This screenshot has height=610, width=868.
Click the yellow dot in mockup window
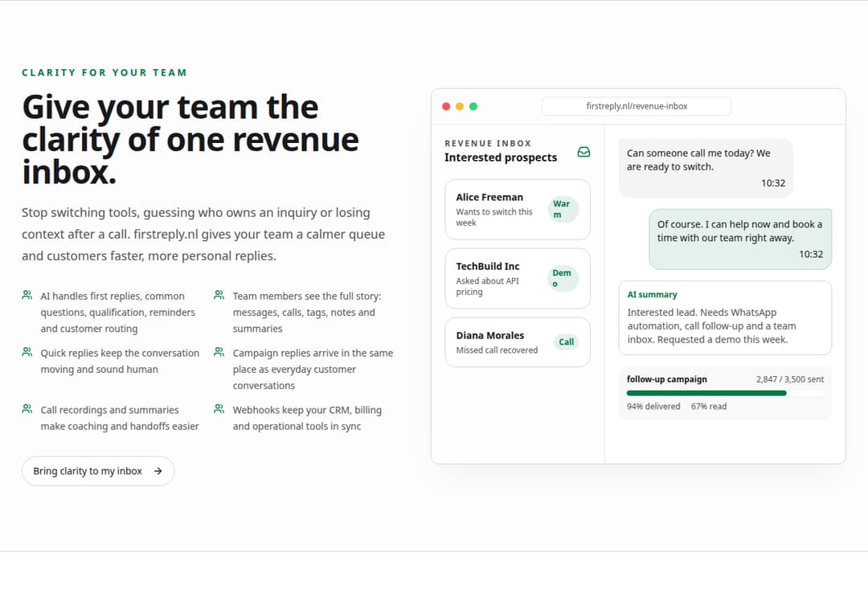(x=460, y=106)
